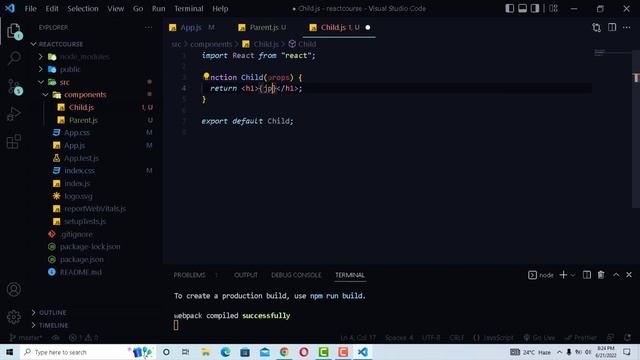The height and width of the screenshot is (360, 640).
Task: Close the terminal panel
Action: [x=629, y=275]
